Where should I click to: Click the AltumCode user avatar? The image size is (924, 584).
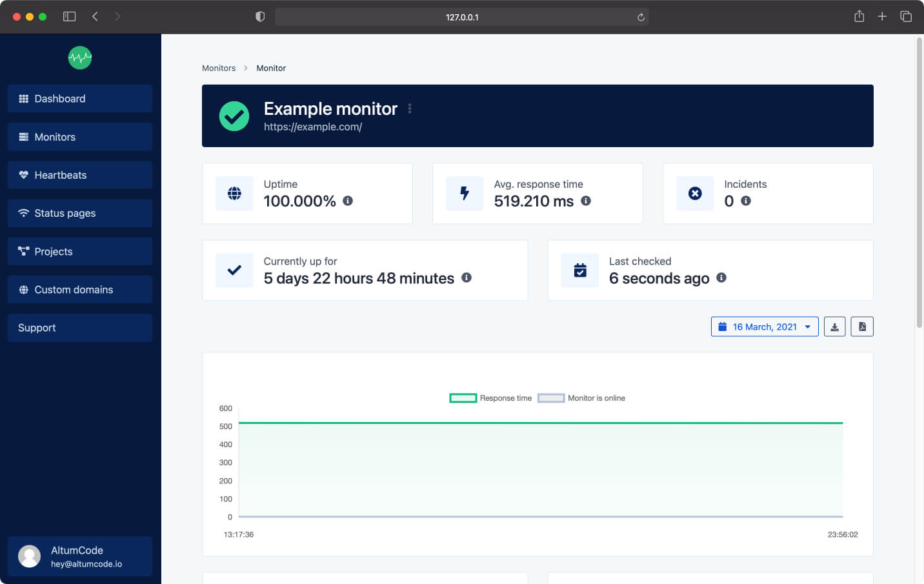pyautogui.click(x=29, y=556)
